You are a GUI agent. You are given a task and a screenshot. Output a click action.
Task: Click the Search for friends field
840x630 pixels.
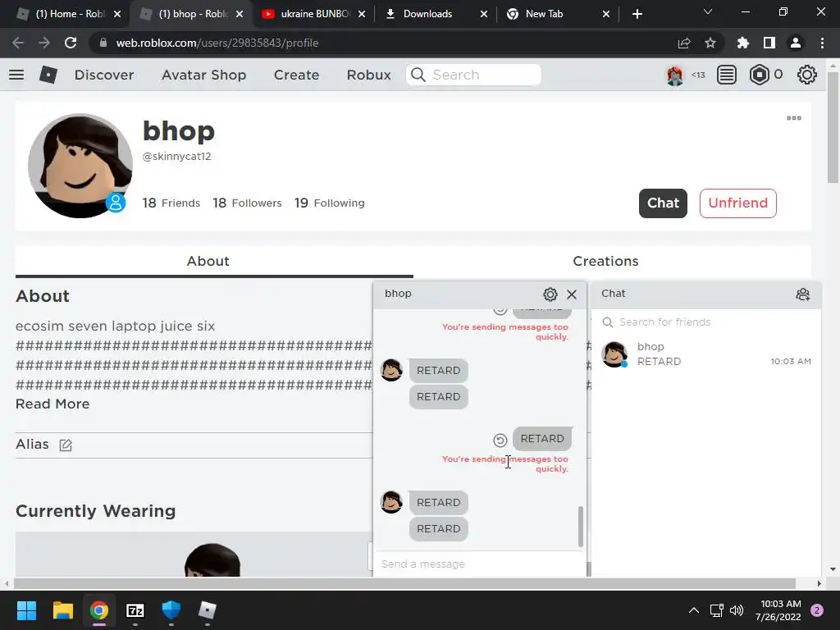(706, 322)
